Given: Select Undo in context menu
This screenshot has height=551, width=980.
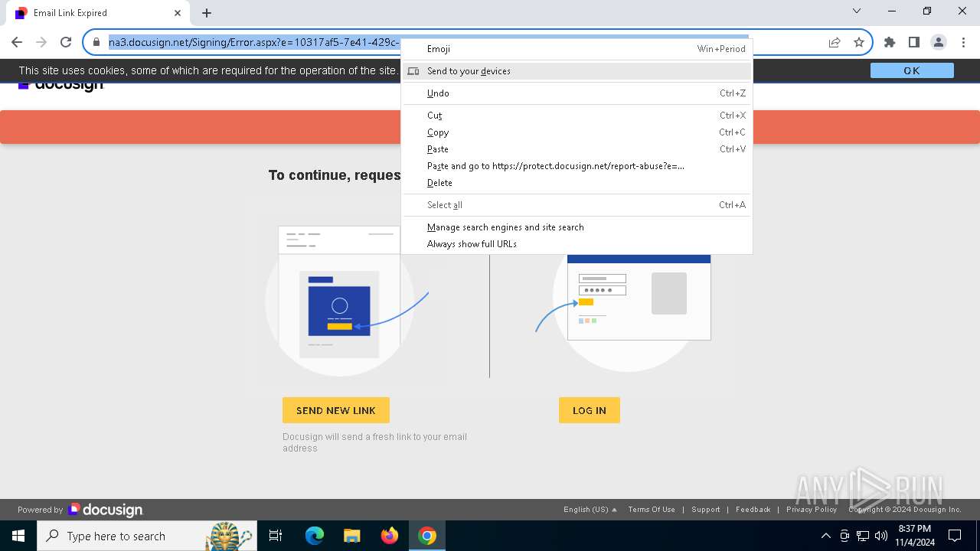Looking at the screenshot, I should coord(577,93).
